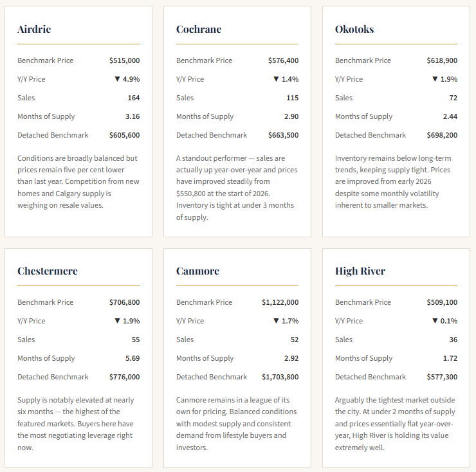This screenshot has height=472, width=476.
Task: Click Canmore's $1,122,000 benchmark price
Action: pyautogui.click(x=280, y=302)
